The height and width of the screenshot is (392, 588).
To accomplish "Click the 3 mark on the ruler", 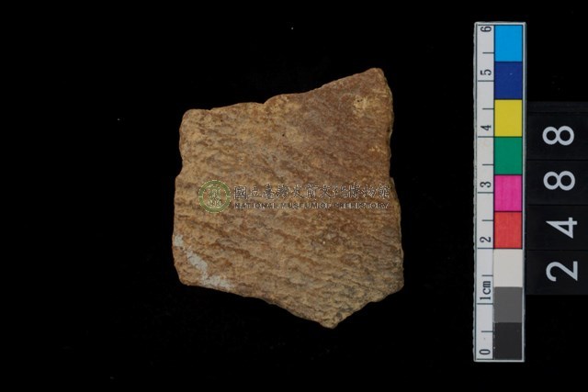I will (x=485, y=185).
